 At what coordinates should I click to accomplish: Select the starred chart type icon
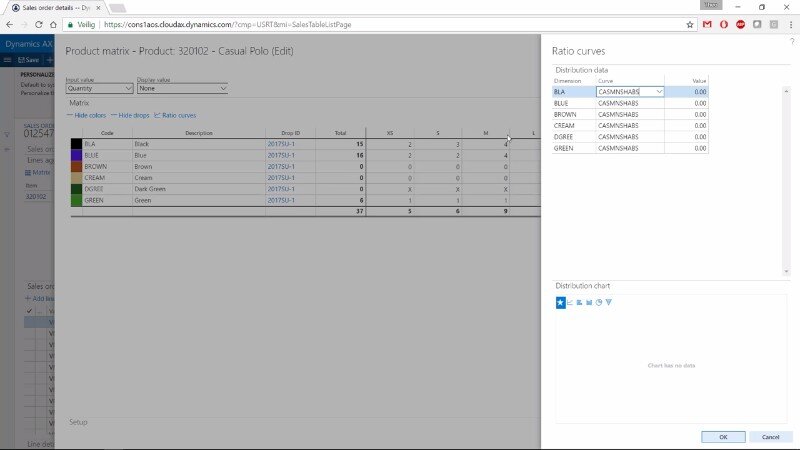coord(561,302)
